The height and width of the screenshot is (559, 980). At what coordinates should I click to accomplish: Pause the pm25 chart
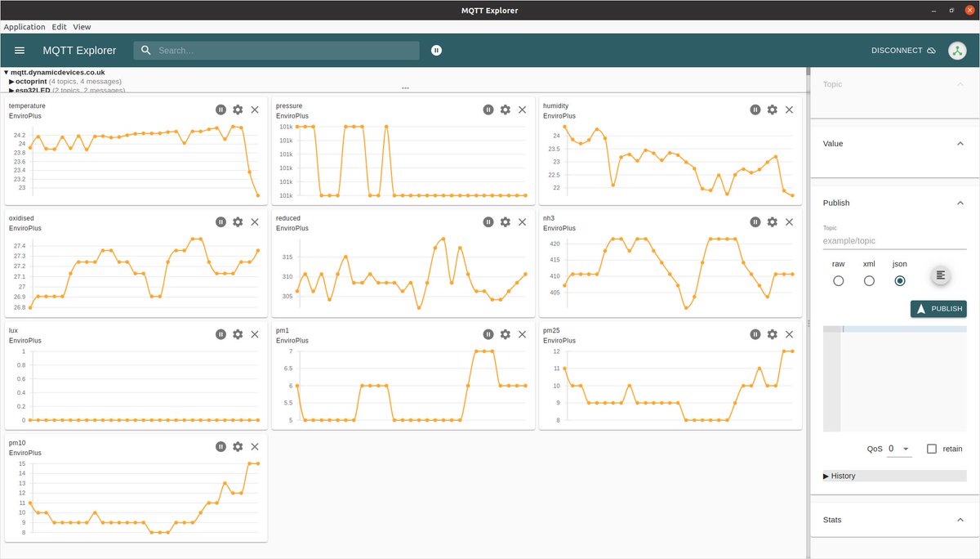tap(755, 334)
